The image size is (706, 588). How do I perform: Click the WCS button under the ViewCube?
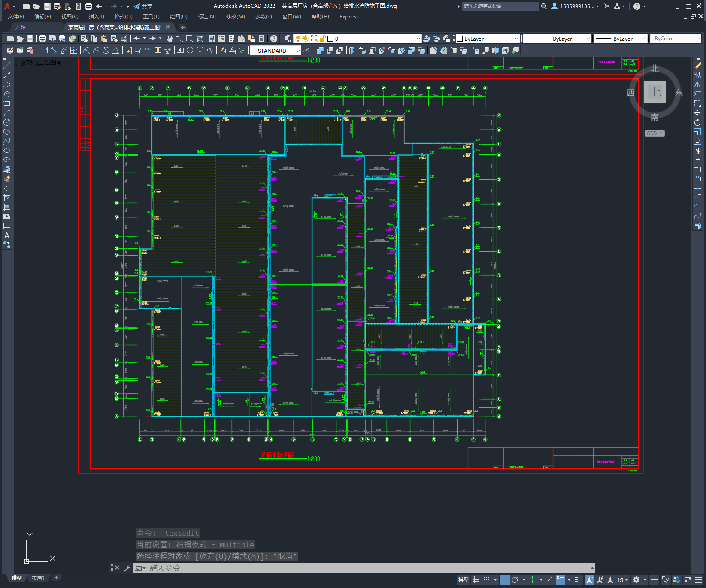[x=654, y=133]
